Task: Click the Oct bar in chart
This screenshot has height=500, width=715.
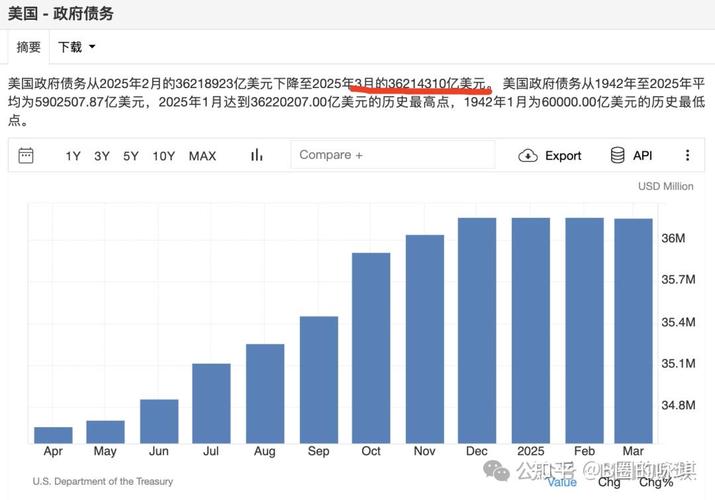Action: point(371,348)
